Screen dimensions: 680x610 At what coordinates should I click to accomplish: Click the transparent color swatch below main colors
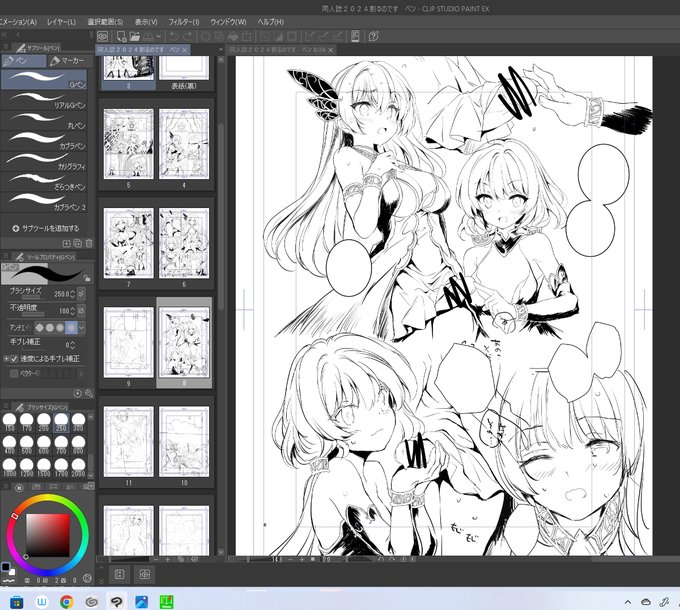pyautogui.click(x=9, y=581)
